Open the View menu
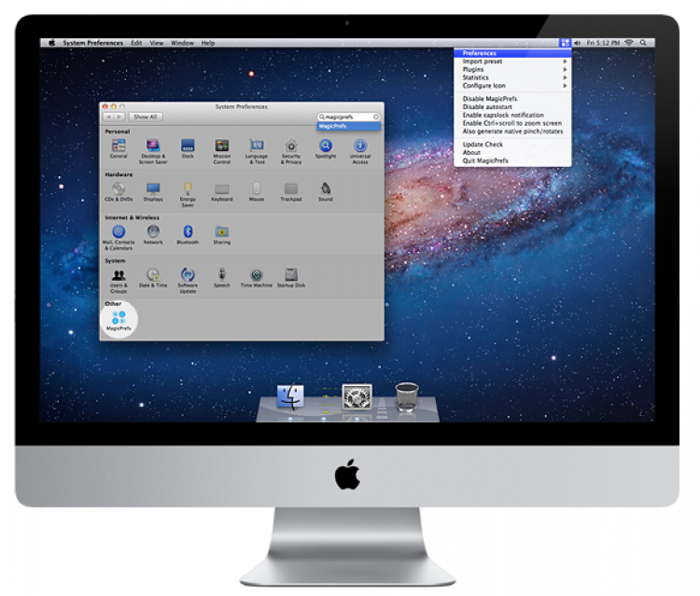This screenshot has height=596, width=700. pyautogui.click(x=156, y=43)
